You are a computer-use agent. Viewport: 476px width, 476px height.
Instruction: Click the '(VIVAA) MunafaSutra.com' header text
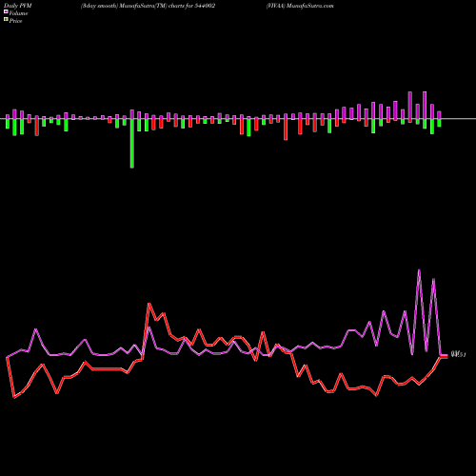coord(300,6)
